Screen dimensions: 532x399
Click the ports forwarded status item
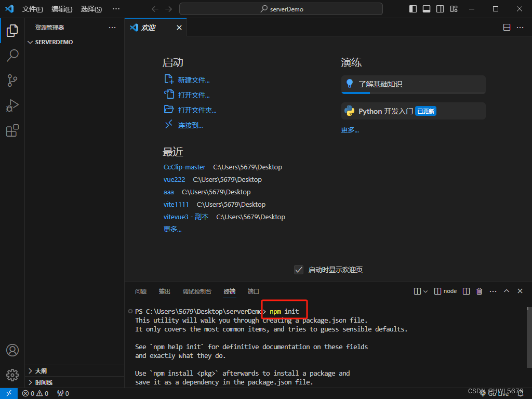click(x=63, y=394)
